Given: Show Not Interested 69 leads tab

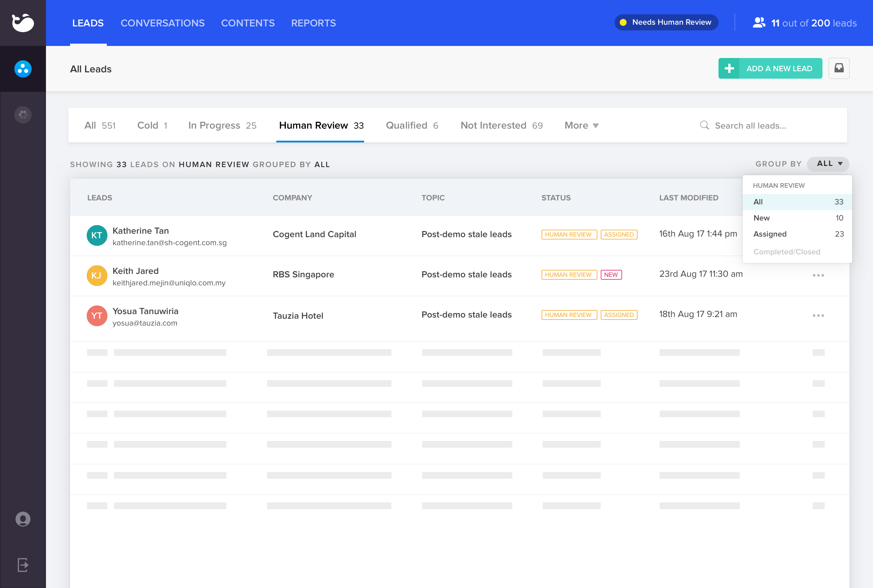Looking at the screenshot, I should point(502,125).
